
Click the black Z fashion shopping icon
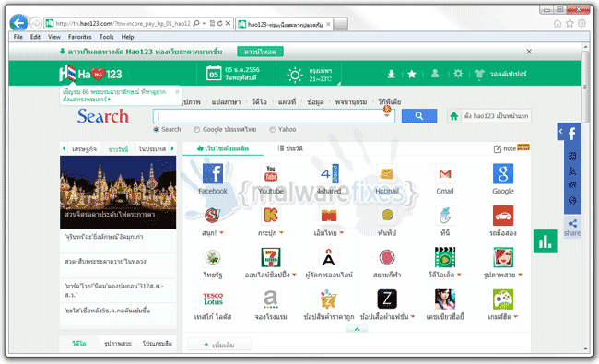pyautogui.click(x=387, y=299)
